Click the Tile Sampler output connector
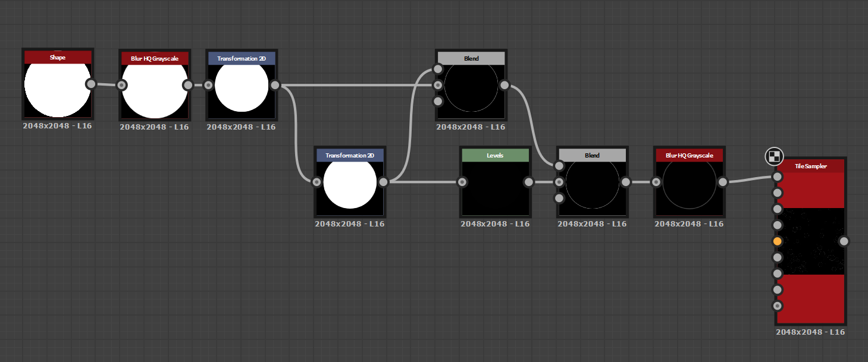 pyautogui.click(x=844, y=241)
